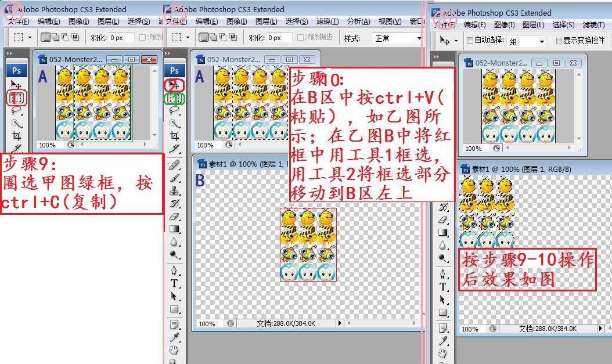This screenshot has width=612, height=364.
Task: Open status arrow menu in middle 素材1 window
Action: click(340, 323)
